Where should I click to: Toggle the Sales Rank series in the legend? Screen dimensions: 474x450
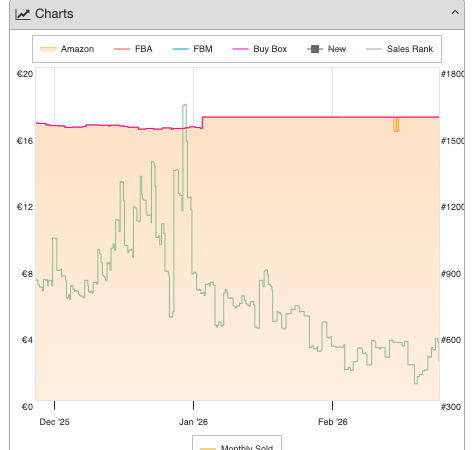pos(399,49)
